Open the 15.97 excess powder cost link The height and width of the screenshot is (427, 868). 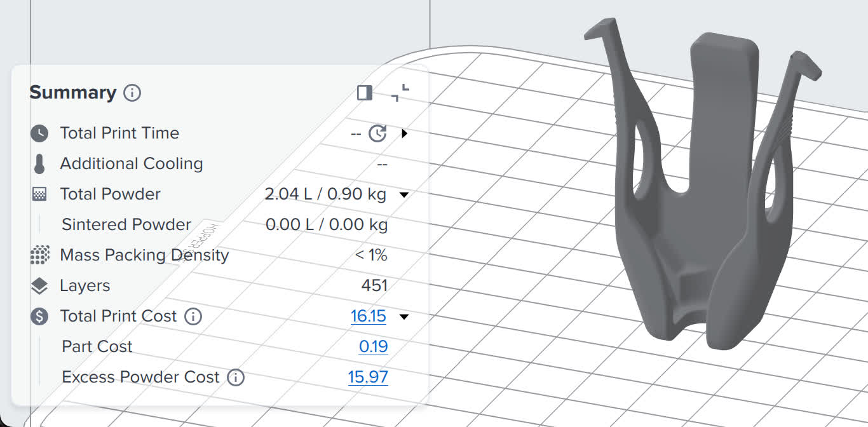pyautogui.click(x=368, y=377)
